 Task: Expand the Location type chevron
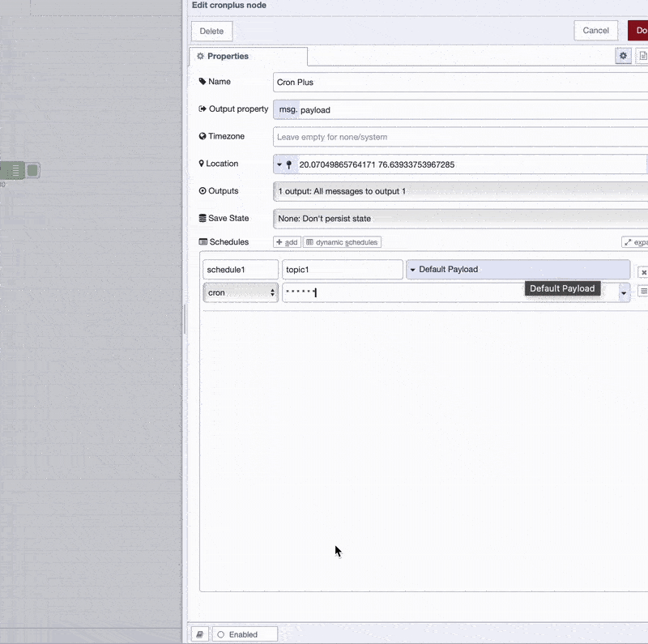point(278,164)
